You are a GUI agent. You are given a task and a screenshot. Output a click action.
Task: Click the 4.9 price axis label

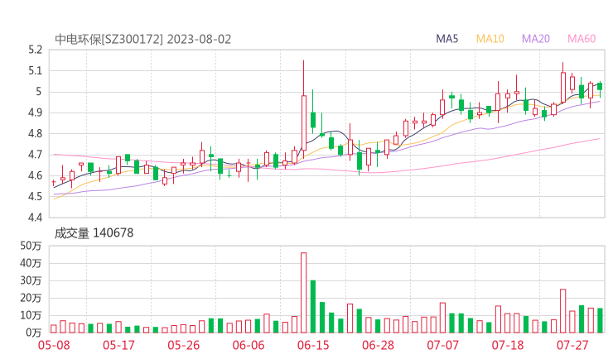pyautogui.click(x=35, y=113)
